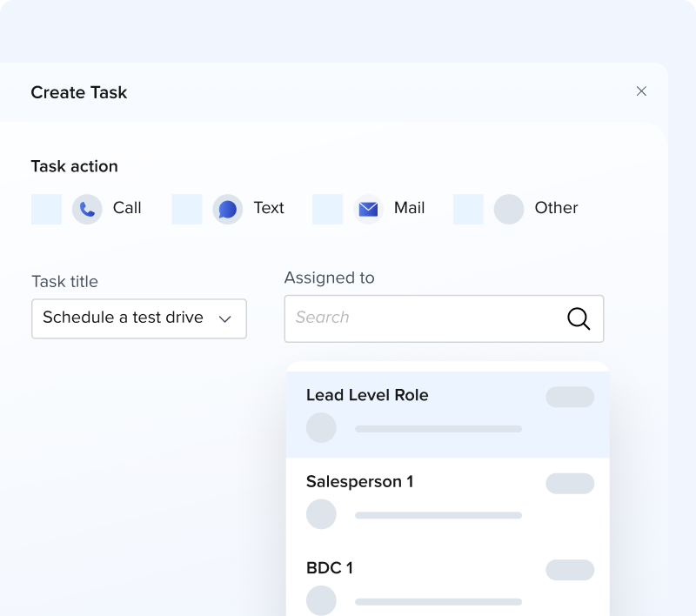Click the chevron in Schedule a test drive

click(x=224, y=319)
